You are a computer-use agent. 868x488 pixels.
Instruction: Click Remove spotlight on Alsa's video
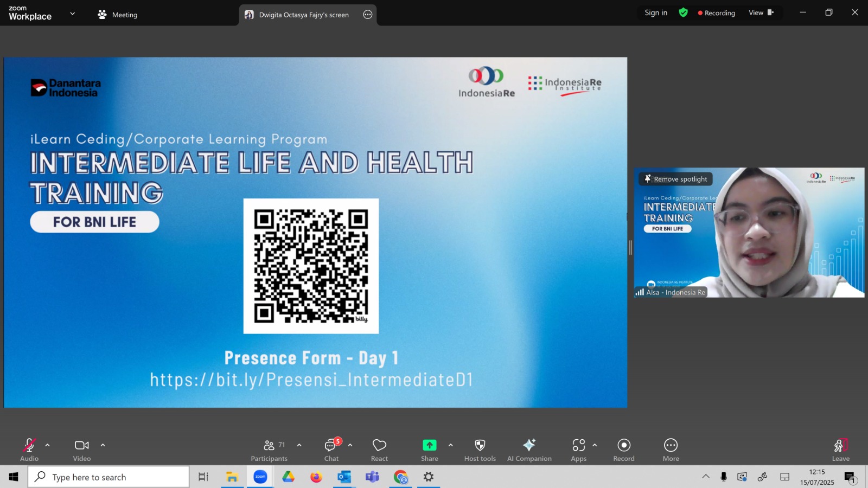coord(676,179)
